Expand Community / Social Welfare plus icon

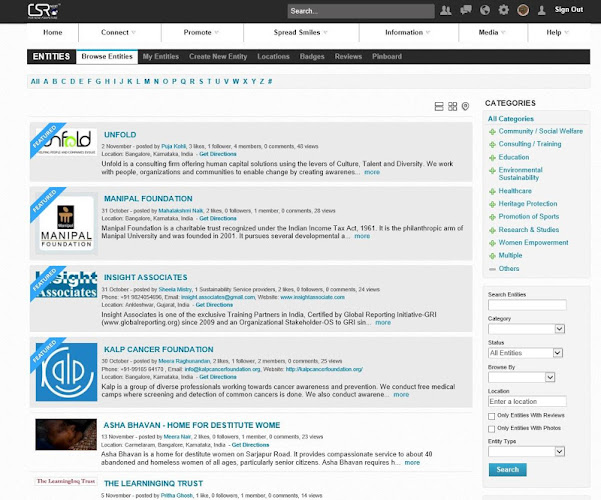[493, 132]
